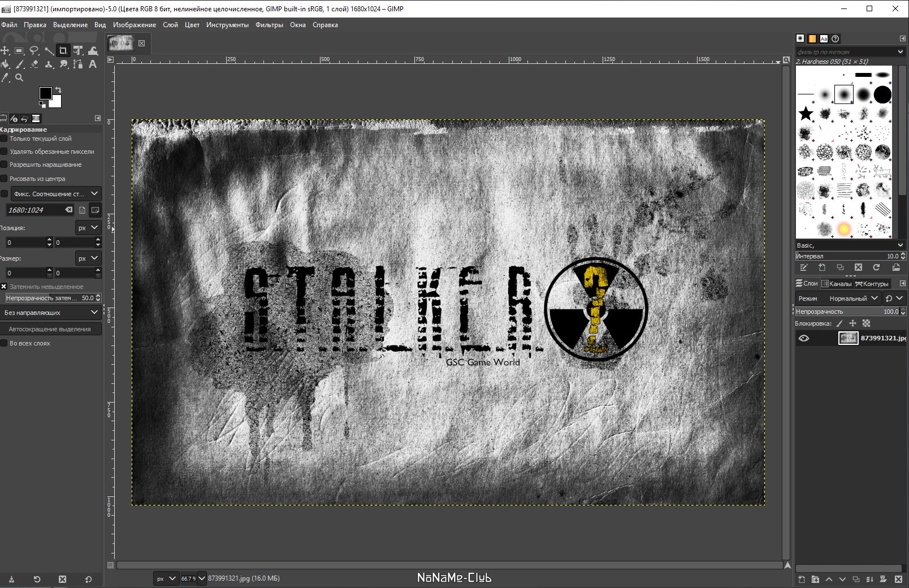Image resolution: width=909 pixels, height=588 pixels.
Task: Select the Color Picker eyedropper tool
Action: pos(5,78)
